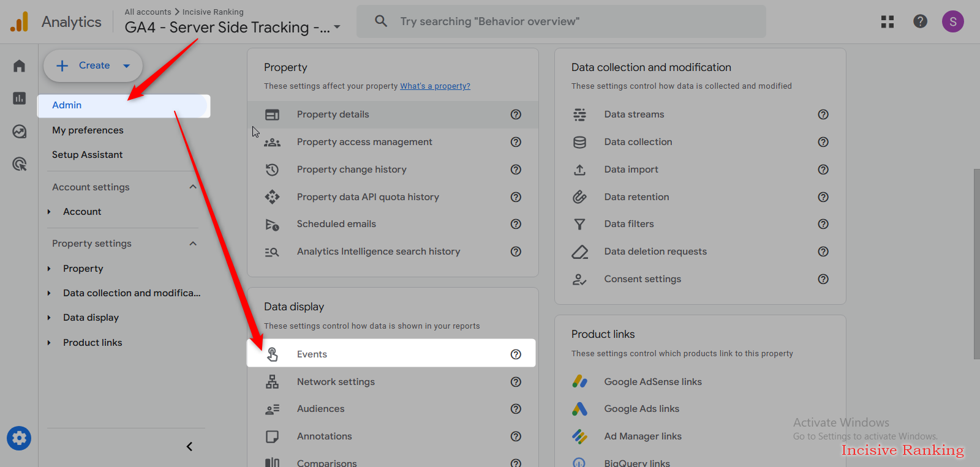Viewport: 980px width, 467px height.
Task: Click help icon next to Analytics Intelligence search history
Action: 516,252
